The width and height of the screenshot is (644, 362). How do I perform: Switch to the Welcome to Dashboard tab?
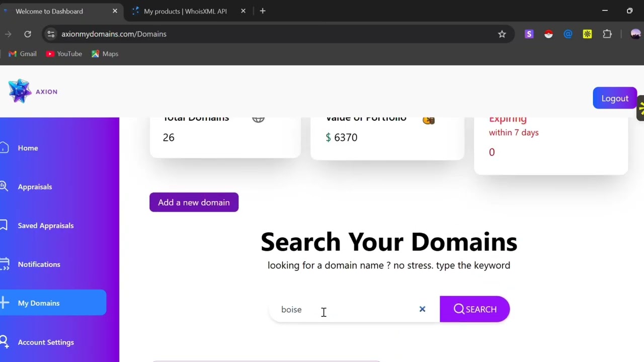tap(60, 11)
